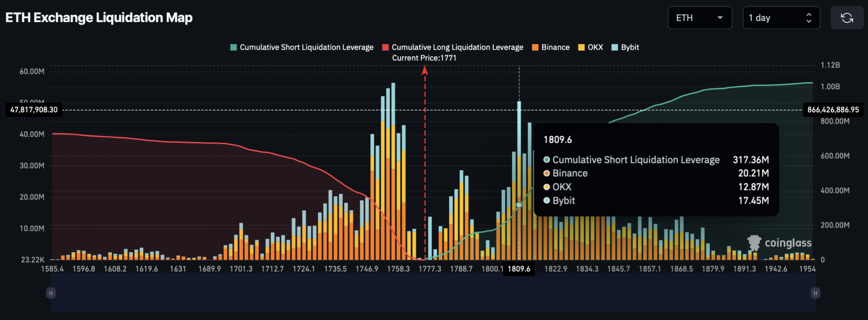Click the refresh chart icon button

tap(847, 18)
